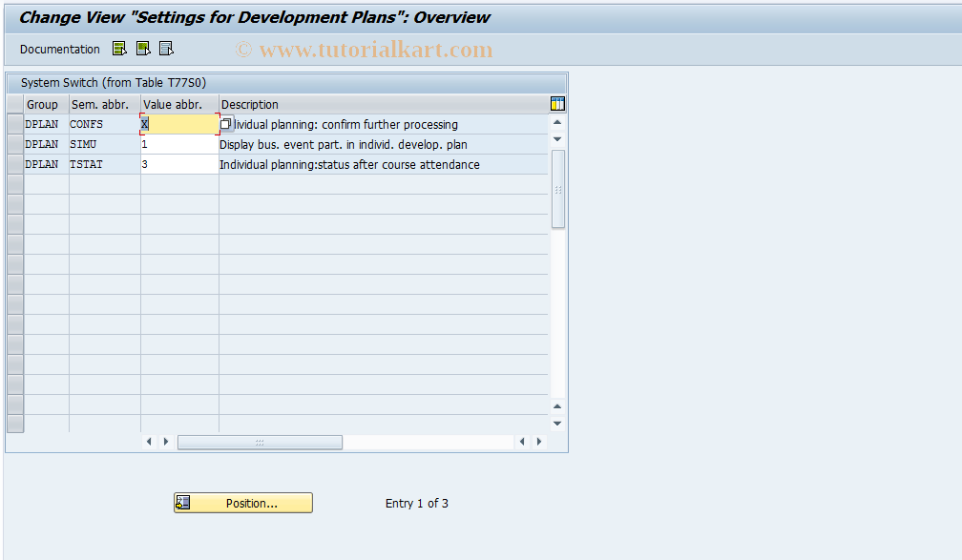Click DPLAN group cell in TSTAT row

(46, 164)
